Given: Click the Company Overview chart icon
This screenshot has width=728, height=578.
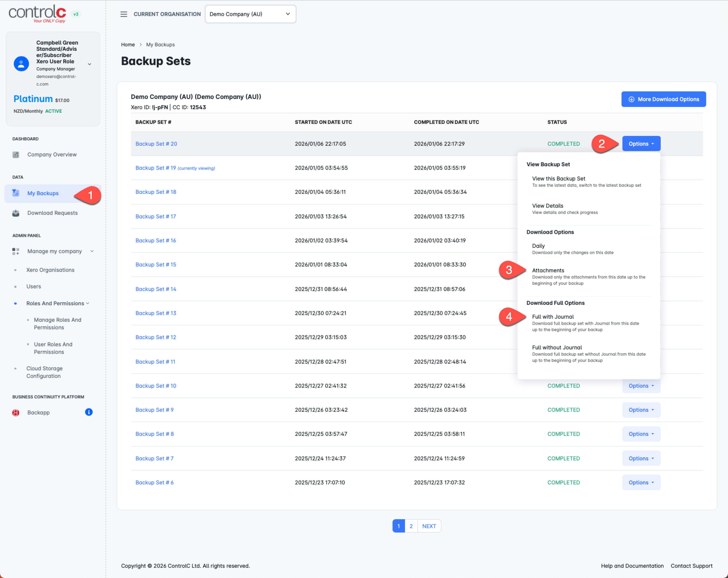Looking at the screenshot, I should pos(16,155).
